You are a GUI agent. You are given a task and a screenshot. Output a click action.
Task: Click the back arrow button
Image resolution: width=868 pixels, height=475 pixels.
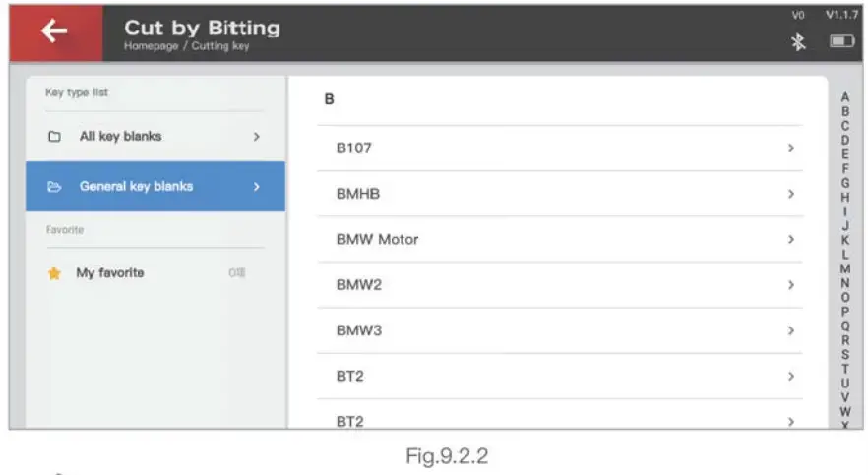54,31
